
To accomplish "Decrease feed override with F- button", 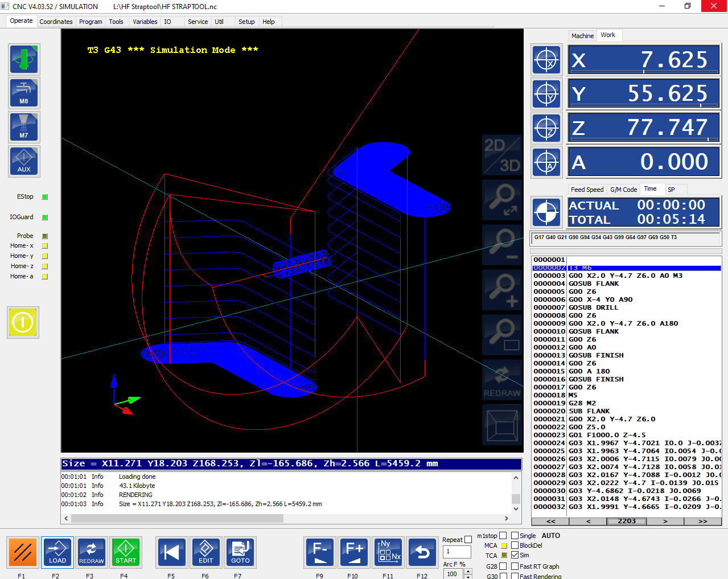I will pyautogui.click(x=320, y=552).
